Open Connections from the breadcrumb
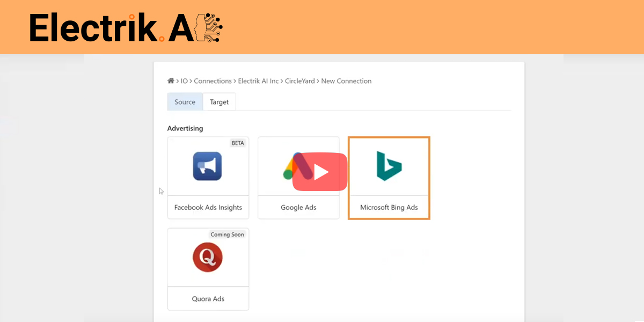Image resolution: width=644 pixels, height=322 pixels. point(213,80)
